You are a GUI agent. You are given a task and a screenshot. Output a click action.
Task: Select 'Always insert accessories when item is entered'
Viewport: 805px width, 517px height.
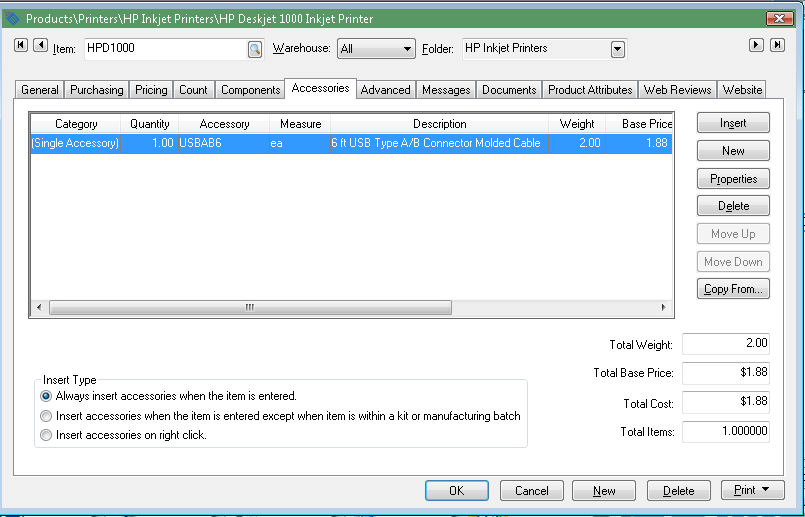pos(46,396)
